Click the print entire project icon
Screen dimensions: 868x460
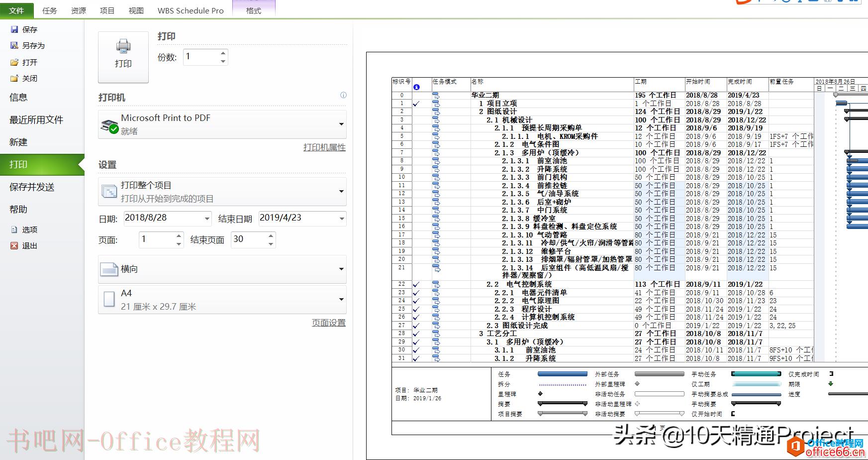[x=109, y=192]
